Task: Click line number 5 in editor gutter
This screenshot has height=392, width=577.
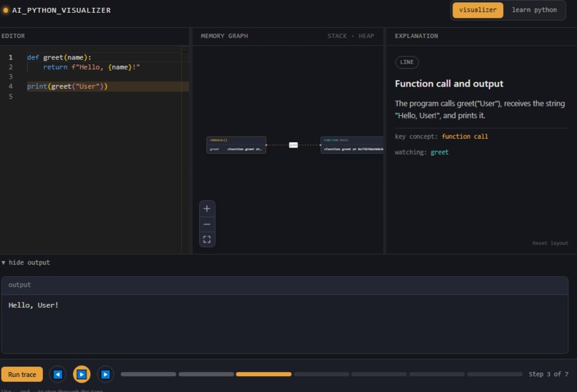Action: 11,97
